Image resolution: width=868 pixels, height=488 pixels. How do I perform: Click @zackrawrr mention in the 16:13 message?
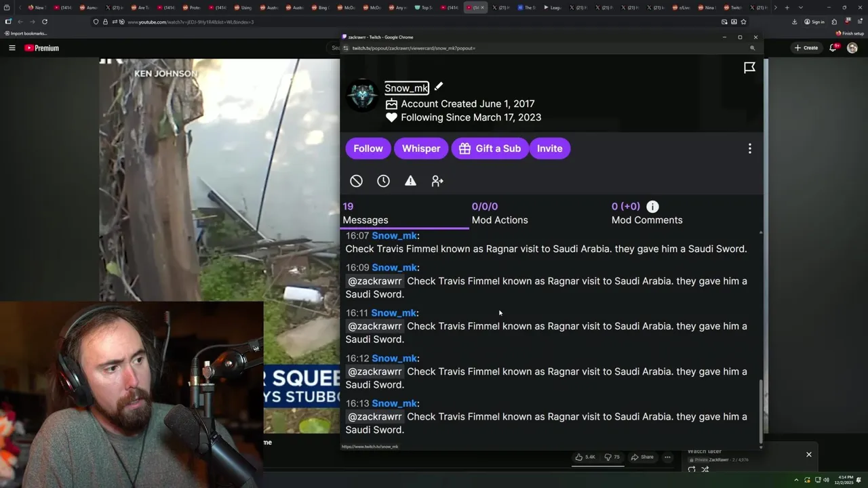[375, 417]
